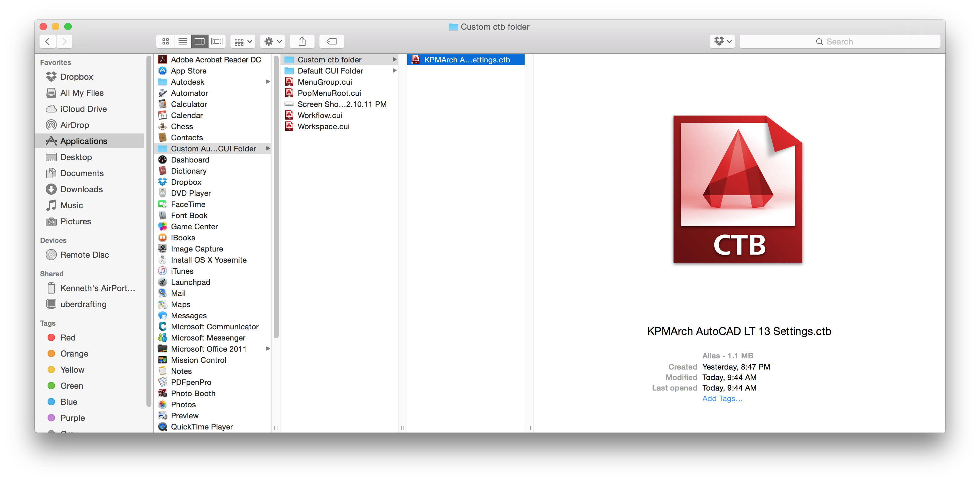
Task: Expand the Autodesk submenu disclosure triangle
Action: (268, 82)
